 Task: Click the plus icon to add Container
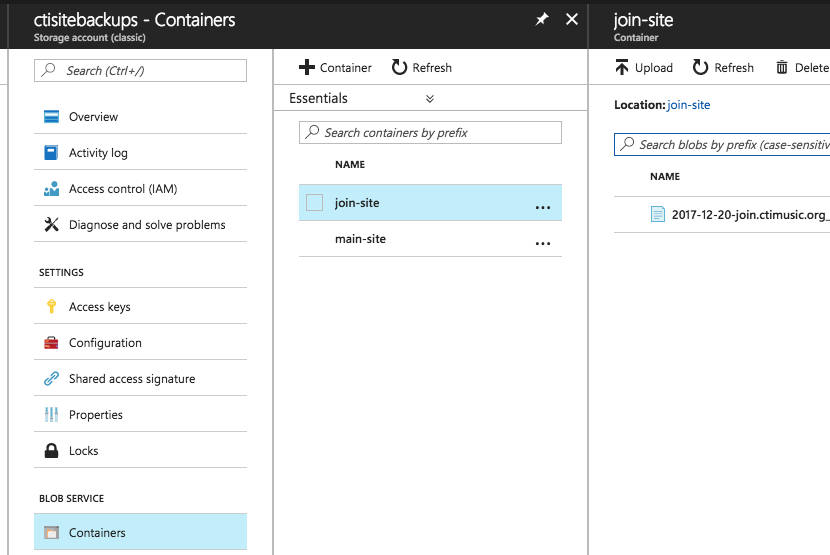[307, 67]
